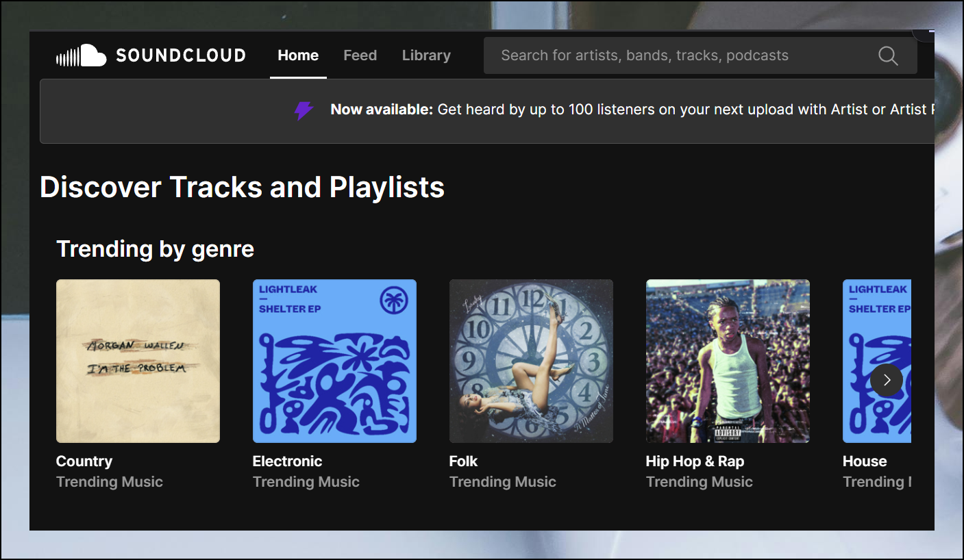964x560 pixels.
Task: Show next trending genres with the arrow
Action: click(x=887, y=380)
